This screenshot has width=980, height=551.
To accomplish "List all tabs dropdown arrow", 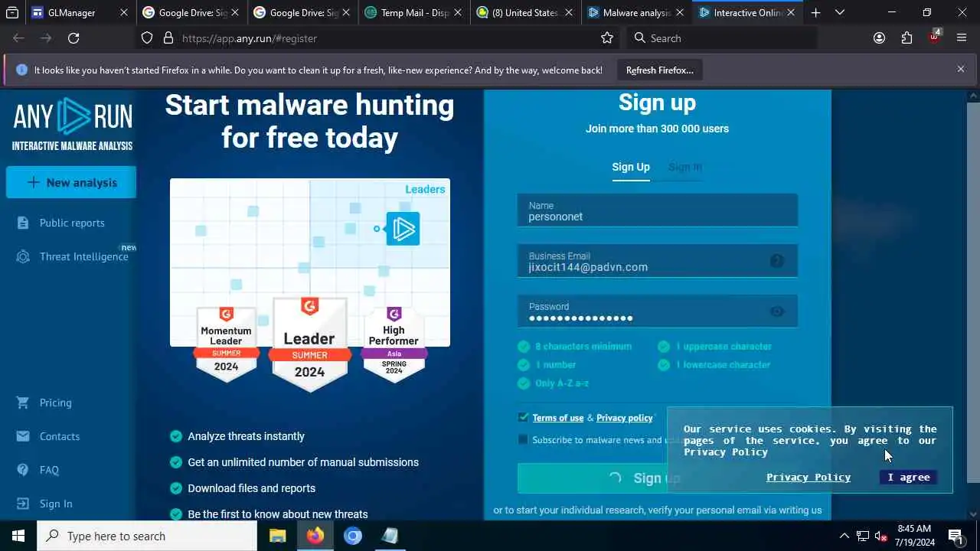I will (840, 12).
